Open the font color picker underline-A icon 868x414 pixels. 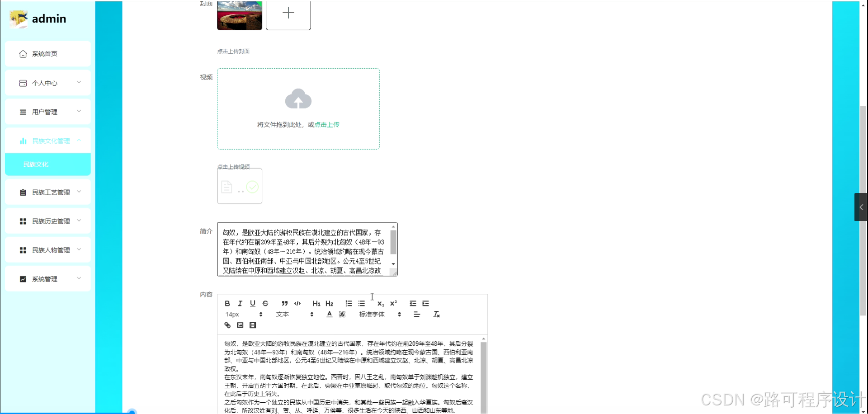pos(329,314)
